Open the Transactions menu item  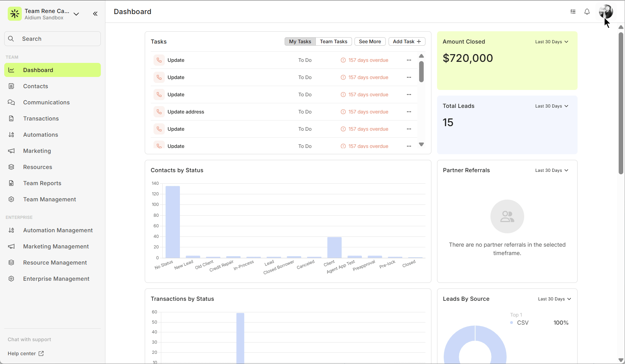pos(41,118)
